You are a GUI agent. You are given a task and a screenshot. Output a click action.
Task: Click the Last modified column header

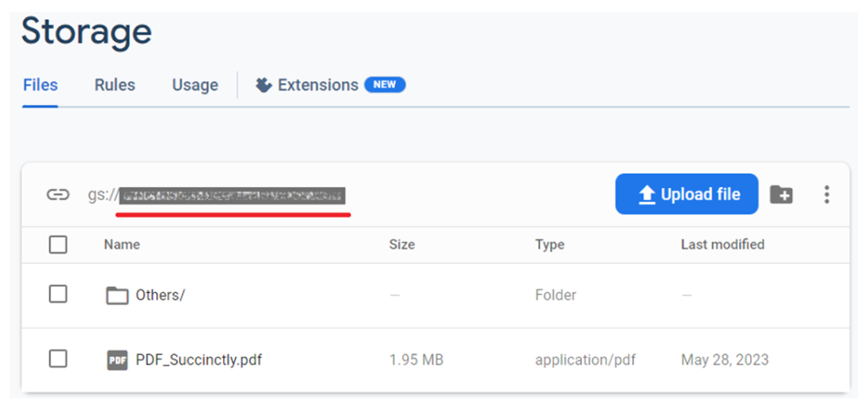coord(723,245)
